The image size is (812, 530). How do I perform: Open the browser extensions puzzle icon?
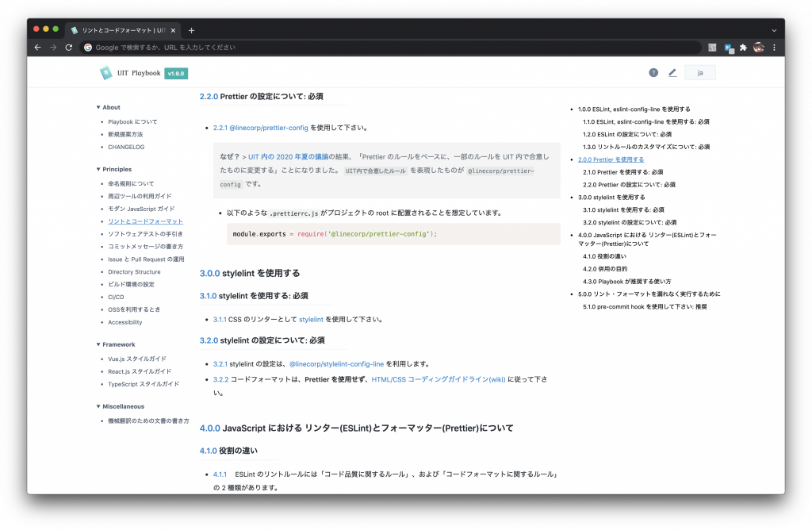tap(743, 48)
